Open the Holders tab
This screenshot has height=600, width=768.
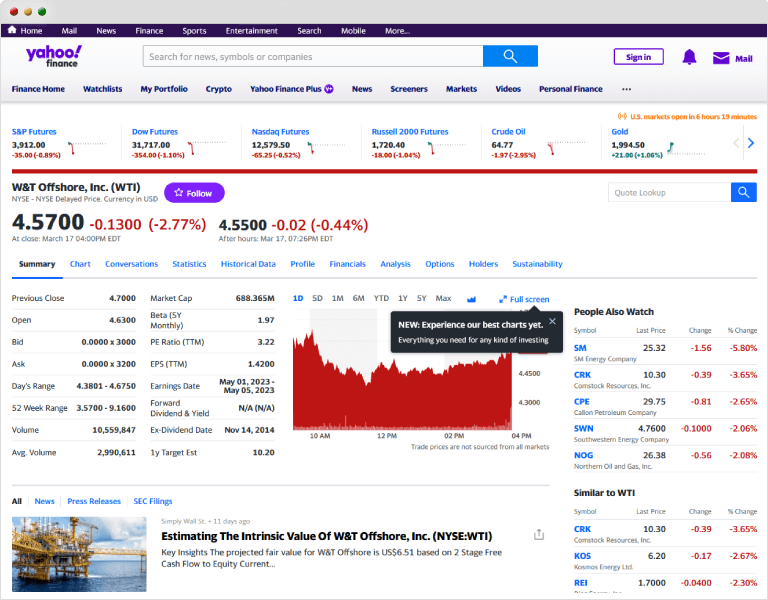pyautogui.click(x=483, y=264)
